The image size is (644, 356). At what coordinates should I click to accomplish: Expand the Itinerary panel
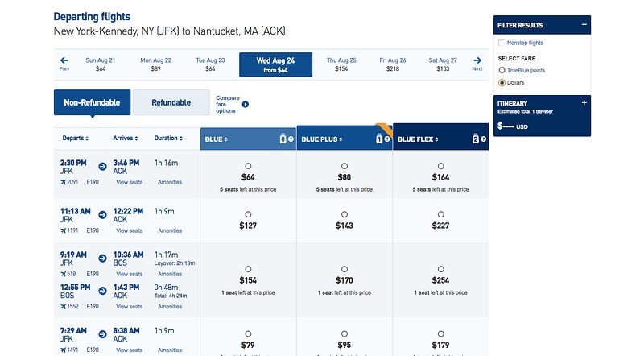(584, 103)
